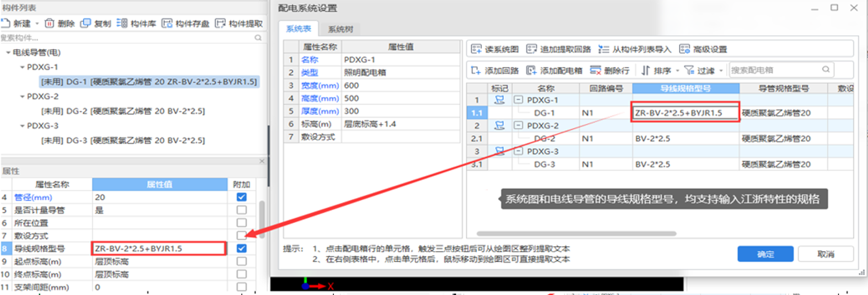Collapse PDXG-1 row in system table
The image size is (868, 295).
[x=518, y=100]
